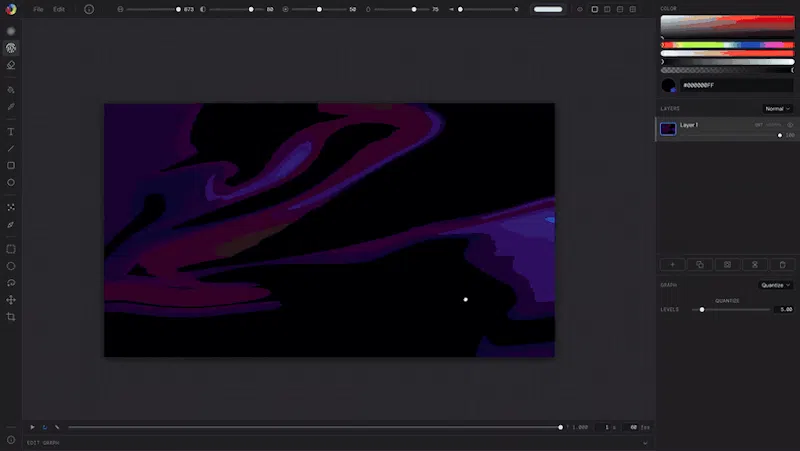
Task: Adjust the top bar slider showing 80
Action: pos(236,9)
